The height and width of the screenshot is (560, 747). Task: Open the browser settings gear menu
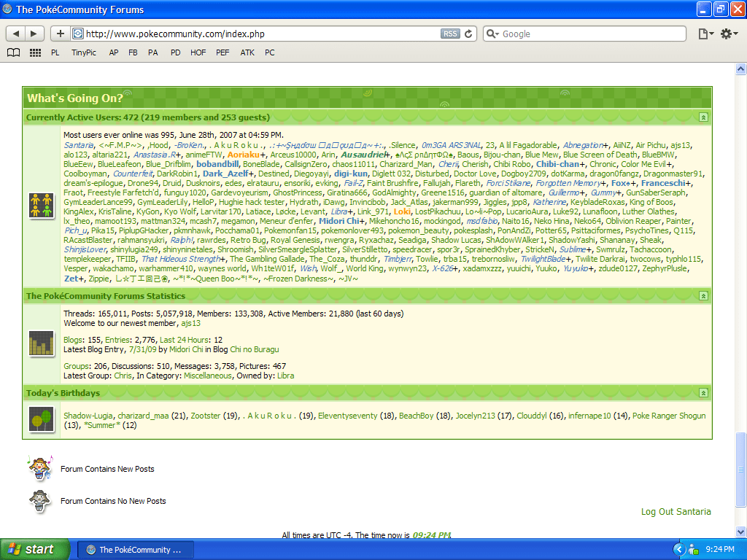tap(729, 34)
